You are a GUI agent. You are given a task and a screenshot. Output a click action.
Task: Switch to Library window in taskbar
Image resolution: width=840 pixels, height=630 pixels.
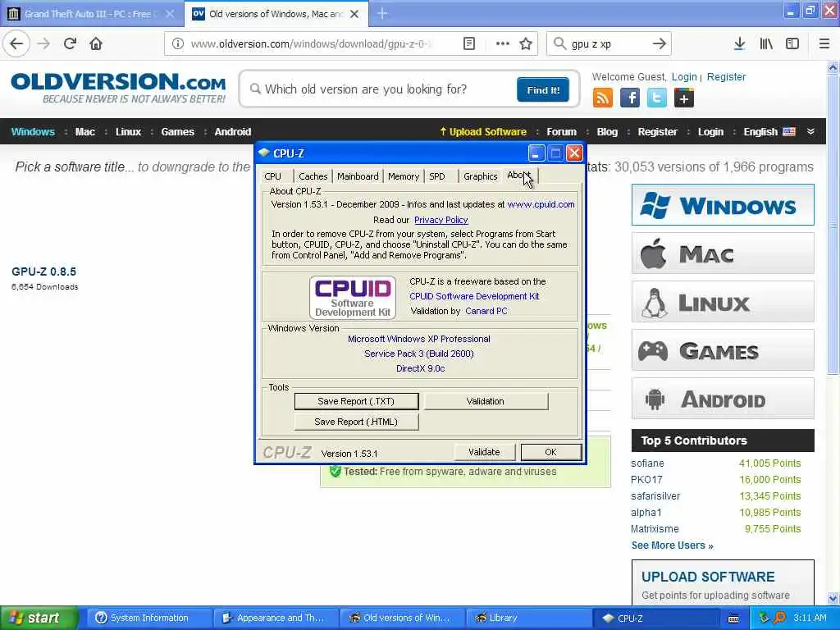point(529,619)
